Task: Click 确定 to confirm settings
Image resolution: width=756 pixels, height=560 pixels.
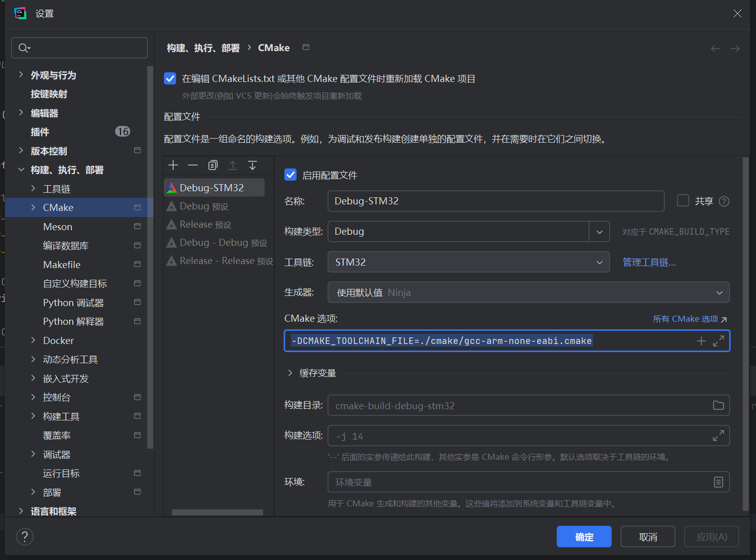Action: coord(584,537)
